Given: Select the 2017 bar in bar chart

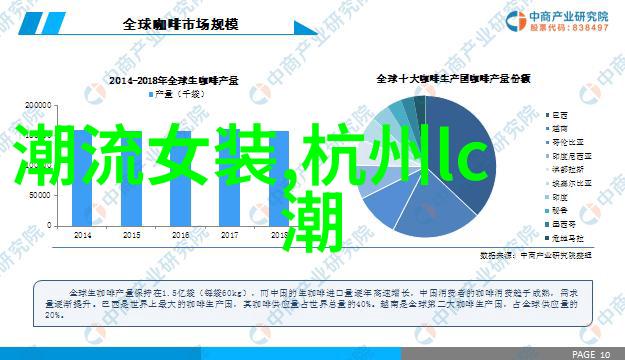Looking at the screenshot, I should (x=229, y=178).
